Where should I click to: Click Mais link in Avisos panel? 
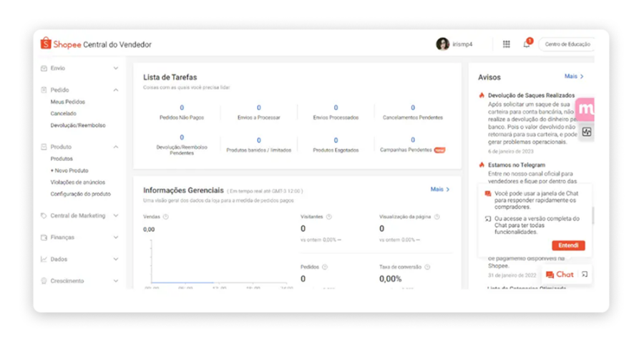coord(574,77)
